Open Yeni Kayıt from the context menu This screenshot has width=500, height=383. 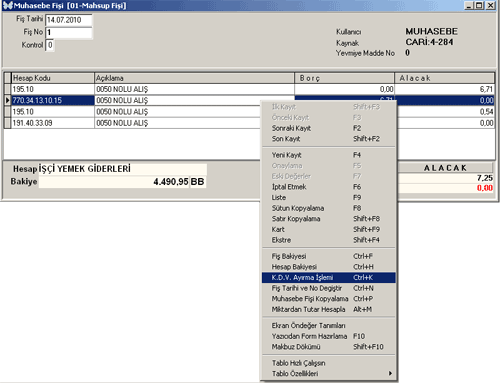pyautogui.click(x=328, y=155)
